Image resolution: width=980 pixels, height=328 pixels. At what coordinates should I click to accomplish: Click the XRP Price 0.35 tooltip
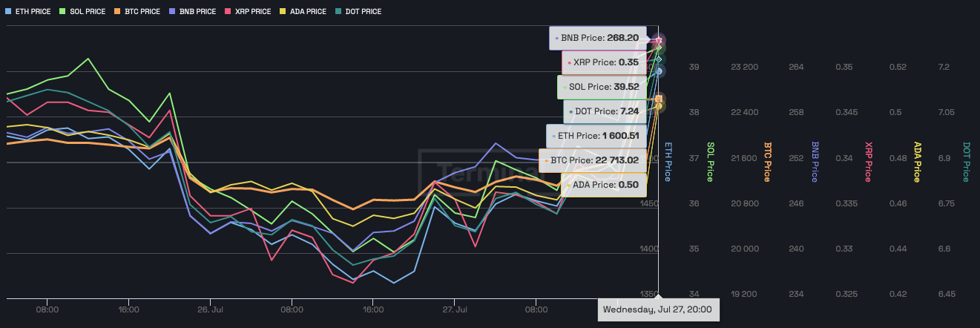click(605, 62)
